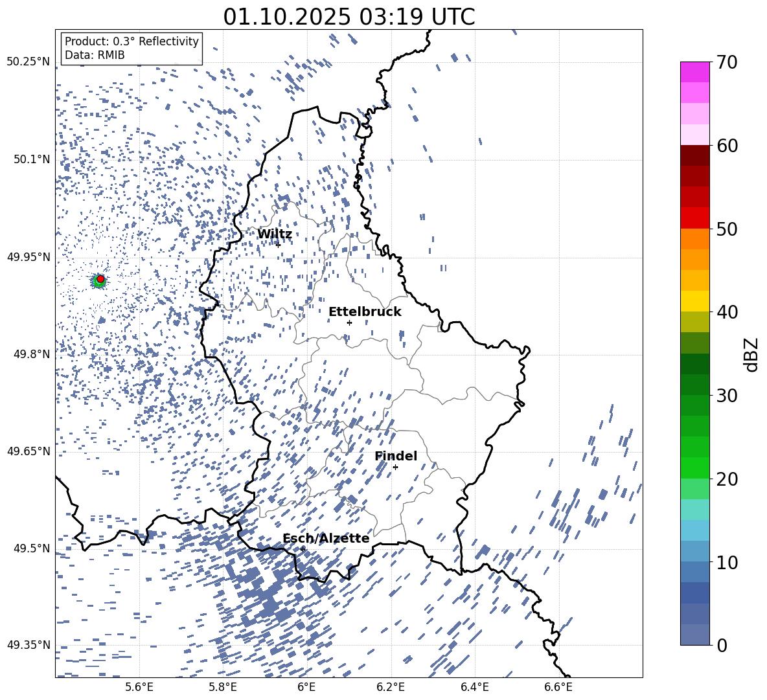Click the colorbar tick label 70

pos(727,62)
